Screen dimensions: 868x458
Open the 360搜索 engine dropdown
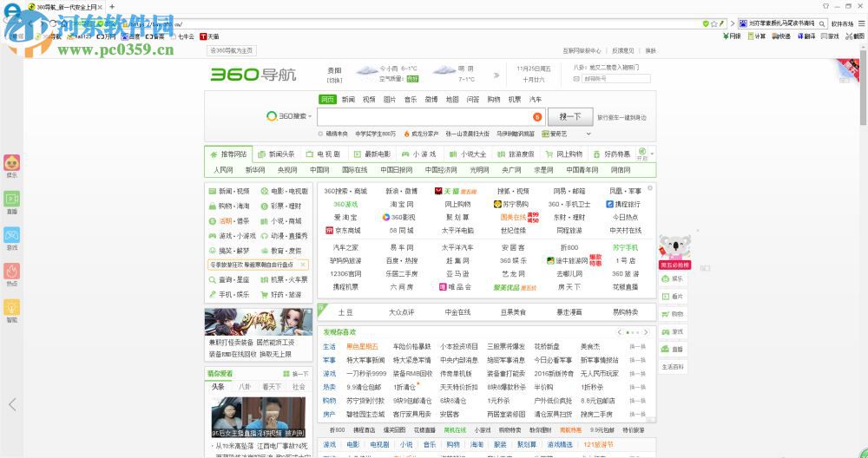[x=289, y=116]
